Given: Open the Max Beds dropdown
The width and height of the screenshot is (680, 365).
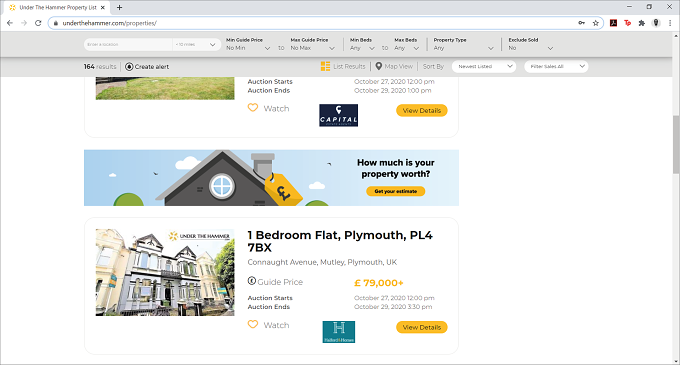Looking at the screenshot, I should point(406,48).
